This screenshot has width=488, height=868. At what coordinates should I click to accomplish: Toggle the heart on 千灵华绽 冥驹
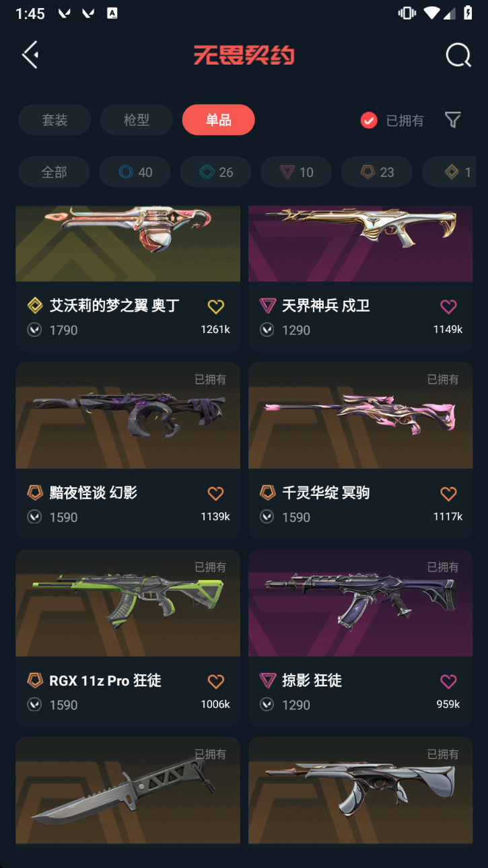(x=448, y=494)
